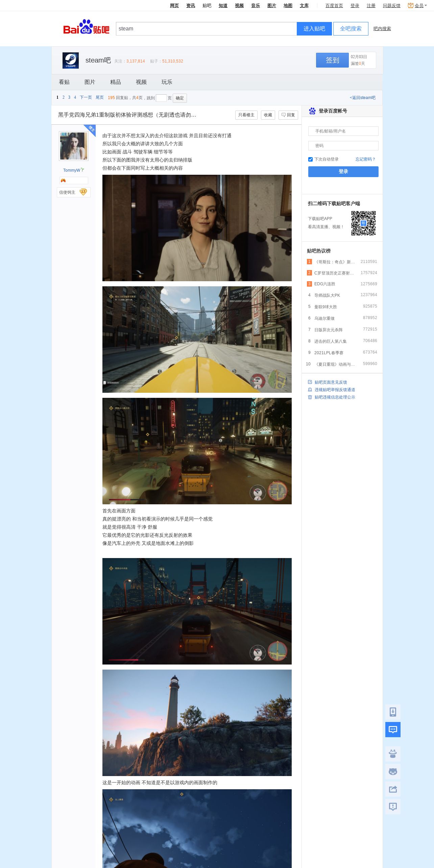The height and width of the screenshot is (868, 434).
Task: Open hot topic 2021LPL春季赛
Action: pyautogui.click(x=329, y=353)
